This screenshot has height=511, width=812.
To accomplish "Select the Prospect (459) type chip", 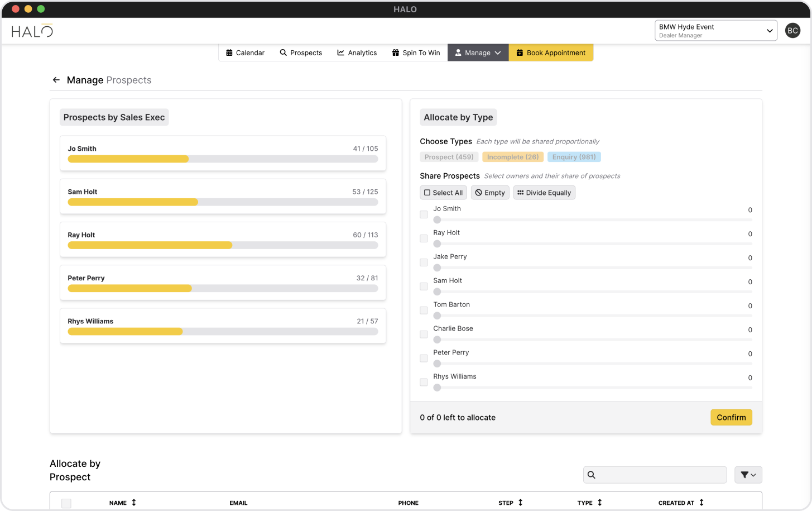I will 449,157.
